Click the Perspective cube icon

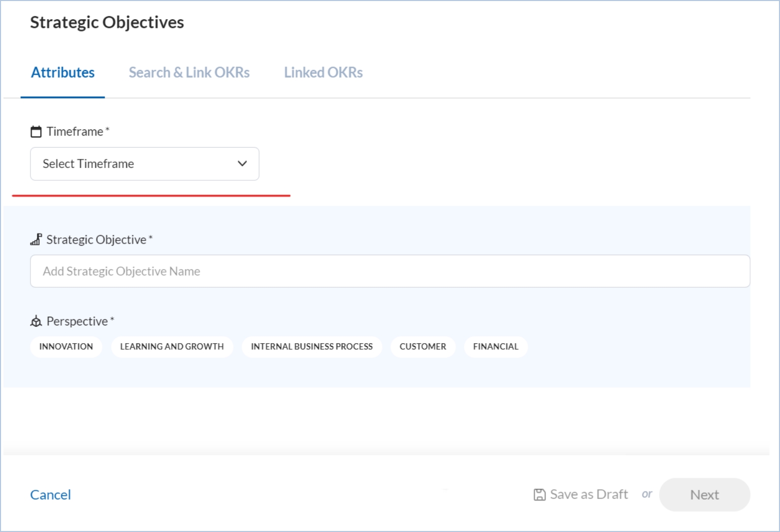tap(36, 321)
